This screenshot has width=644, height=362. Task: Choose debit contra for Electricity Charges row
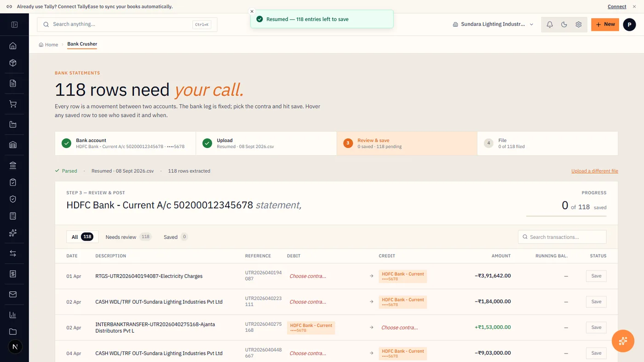[308, 276]
